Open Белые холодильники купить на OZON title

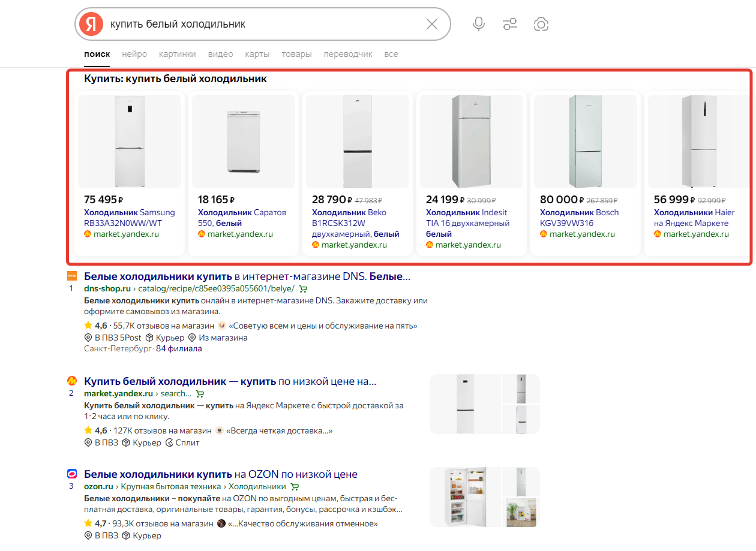pos(221,474)
